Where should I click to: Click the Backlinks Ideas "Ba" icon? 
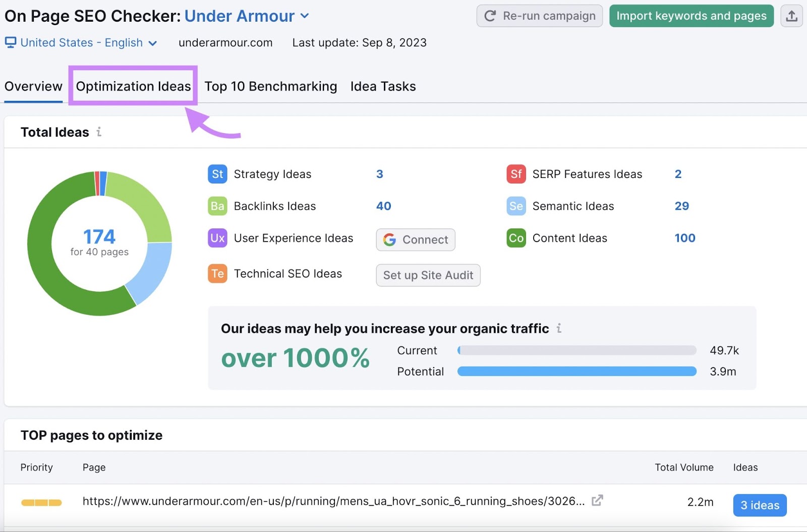pyautogui.click(x=217, y=206)
